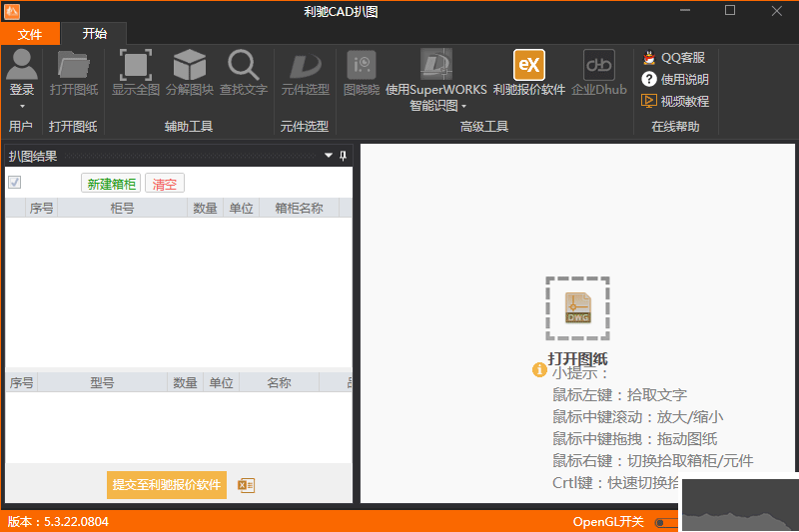Click 显示全图 show full drawing icon
799x532 pixels.
[x=136, y=65]
